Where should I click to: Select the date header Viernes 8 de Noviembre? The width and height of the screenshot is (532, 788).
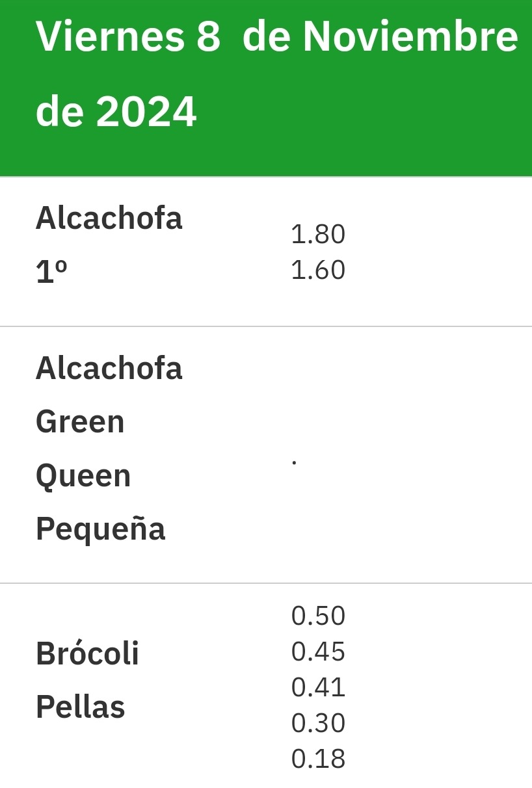coord(276,36)
